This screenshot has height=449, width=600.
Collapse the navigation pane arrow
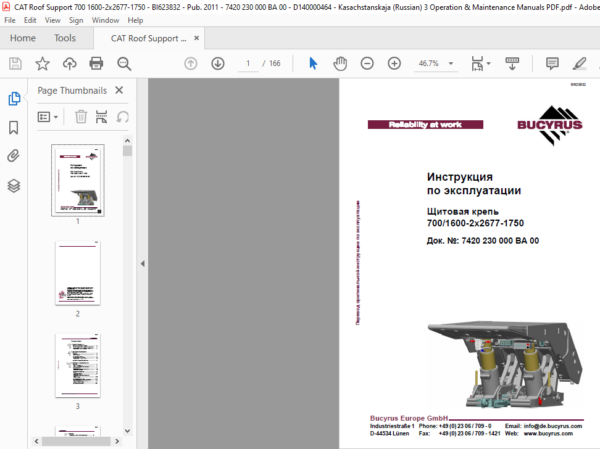[x=142, y=264]
